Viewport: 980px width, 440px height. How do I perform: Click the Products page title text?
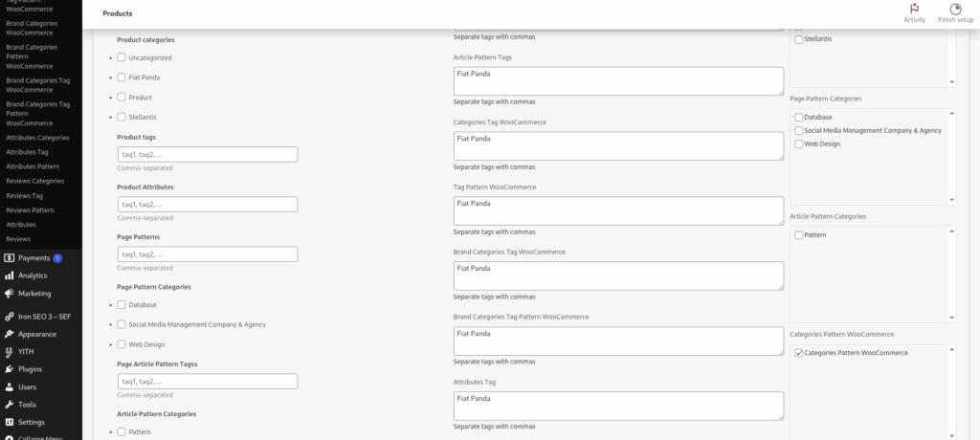click(118, 13)
